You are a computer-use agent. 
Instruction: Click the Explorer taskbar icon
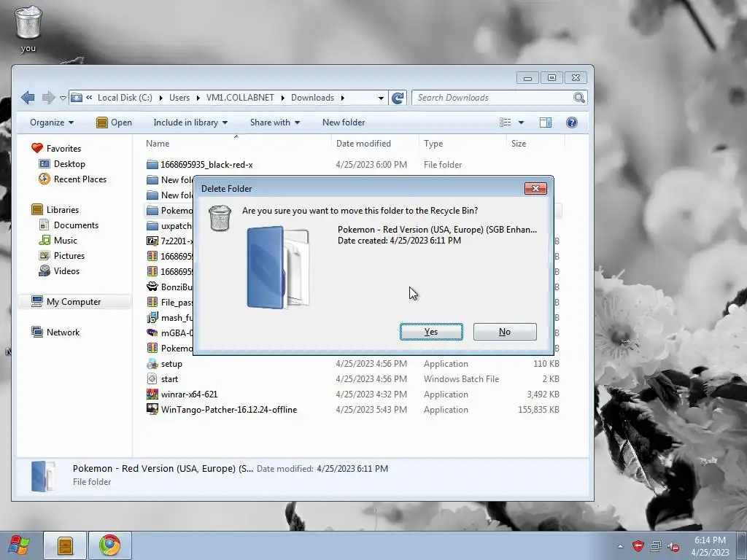coord(65,545)
